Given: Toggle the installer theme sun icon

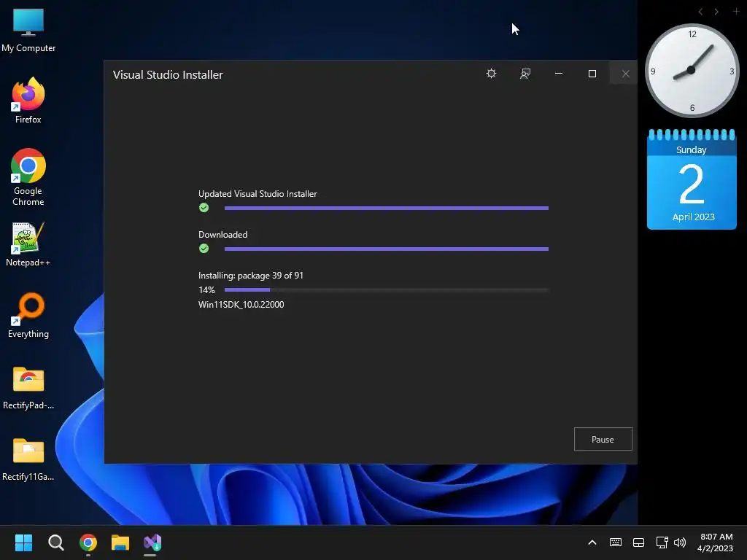Looking at the screenshot, I should click(x=491, y=74).
